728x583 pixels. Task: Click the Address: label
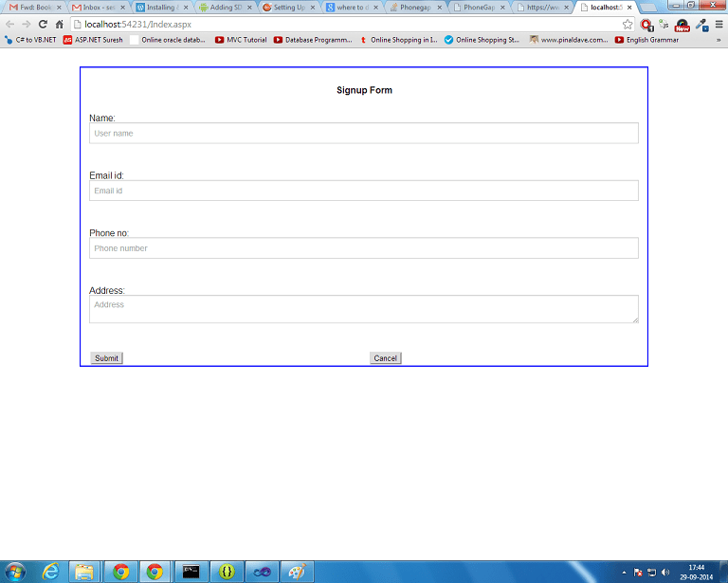click(107, 291)
